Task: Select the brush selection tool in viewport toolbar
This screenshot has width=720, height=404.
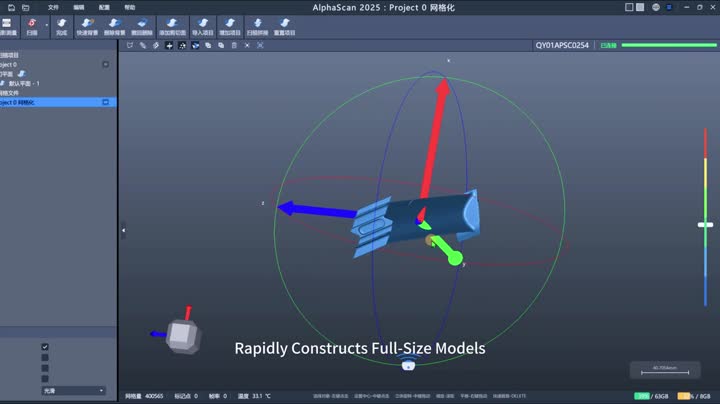Action: pos(143,45)
